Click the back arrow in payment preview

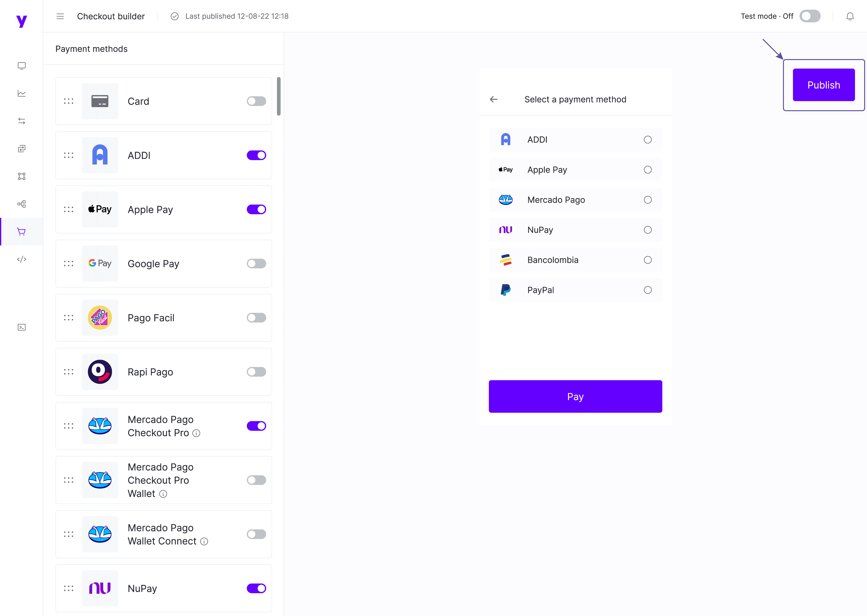pyautogui.click(x=493, y=99)
